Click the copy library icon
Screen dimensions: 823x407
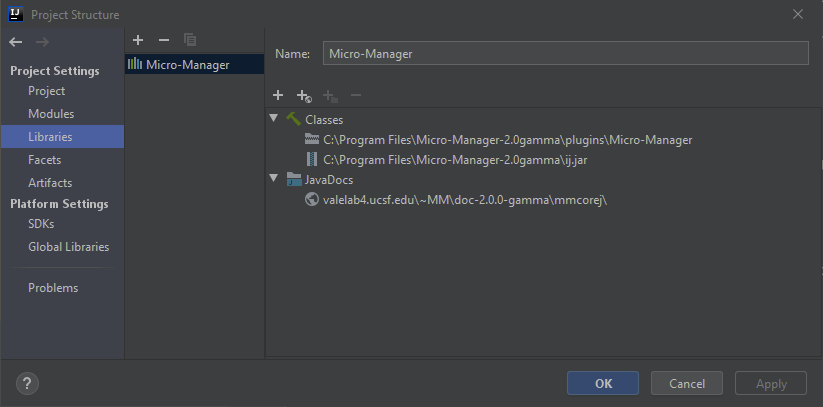pos(189,40)
